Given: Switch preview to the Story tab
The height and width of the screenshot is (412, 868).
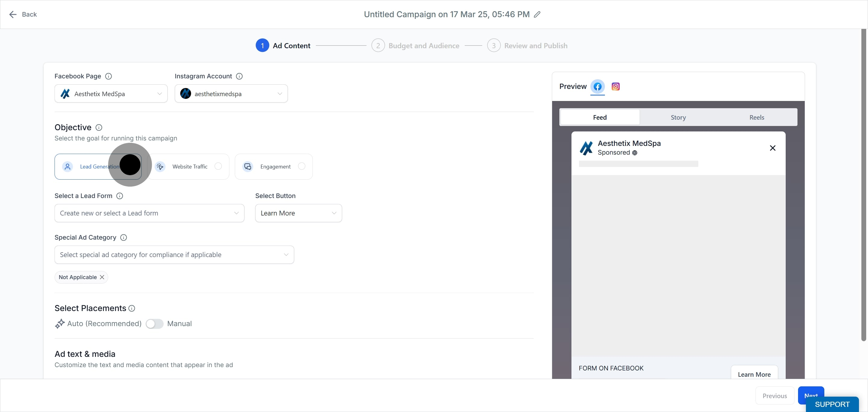Looking at the screenshot, I should pyautogui.click(x=678, y=117).
